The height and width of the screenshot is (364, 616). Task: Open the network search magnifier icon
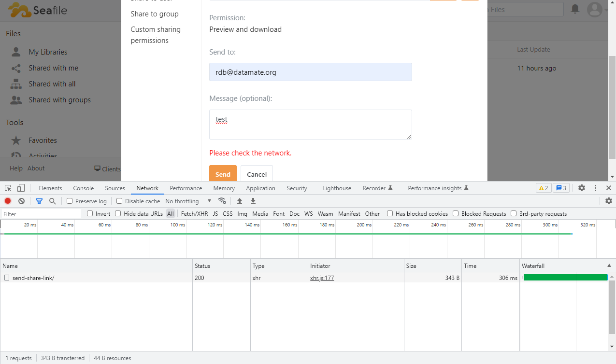52,201
